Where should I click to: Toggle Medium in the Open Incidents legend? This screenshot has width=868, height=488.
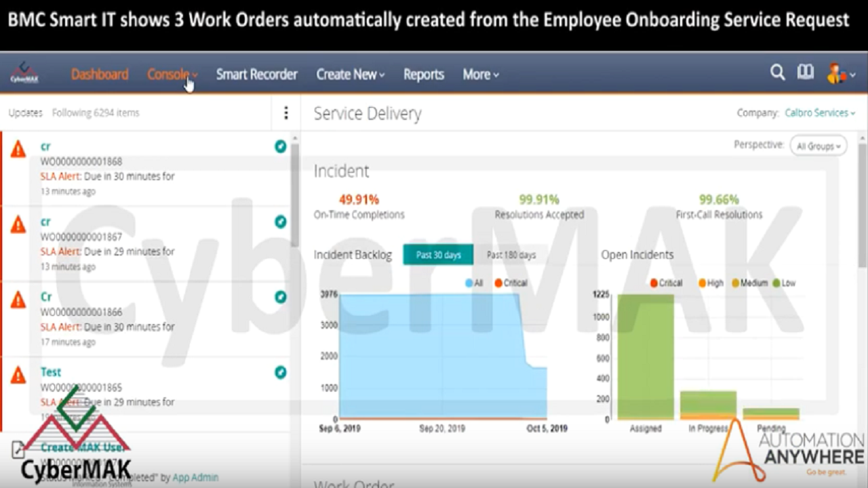(x=749, y=283)
